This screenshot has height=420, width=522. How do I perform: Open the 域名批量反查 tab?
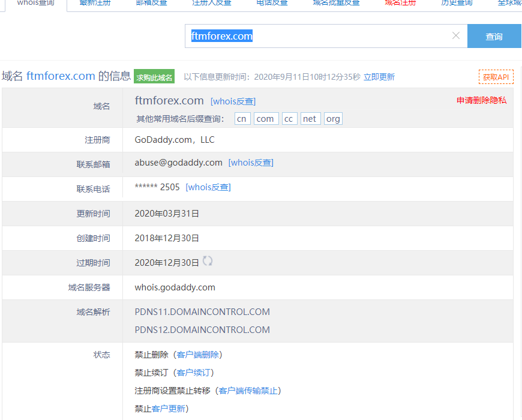pos(336,3)
